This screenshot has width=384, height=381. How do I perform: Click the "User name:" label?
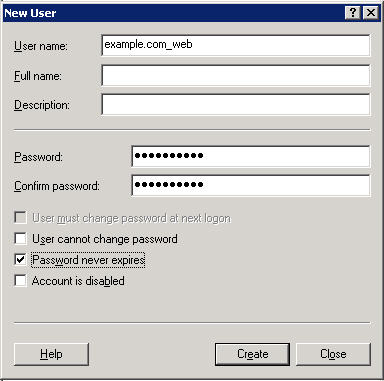click(x=41, y=46)
